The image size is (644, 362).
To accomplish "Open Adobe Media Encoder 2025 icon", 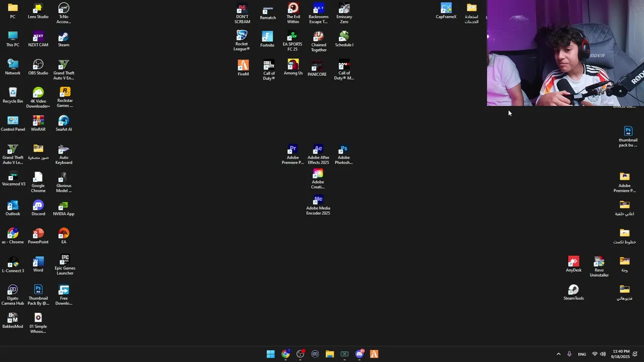I will 318,205.
